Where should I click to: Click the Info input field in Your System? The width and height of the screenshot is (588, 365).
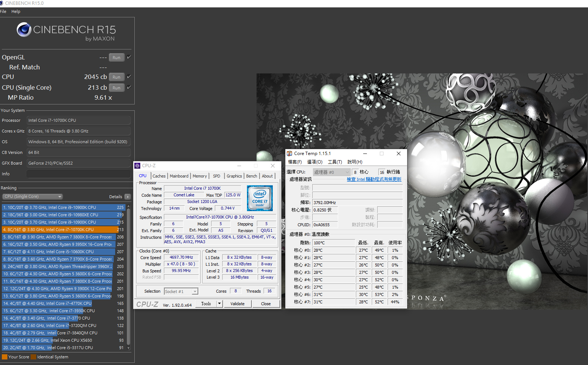coord(79,174)
